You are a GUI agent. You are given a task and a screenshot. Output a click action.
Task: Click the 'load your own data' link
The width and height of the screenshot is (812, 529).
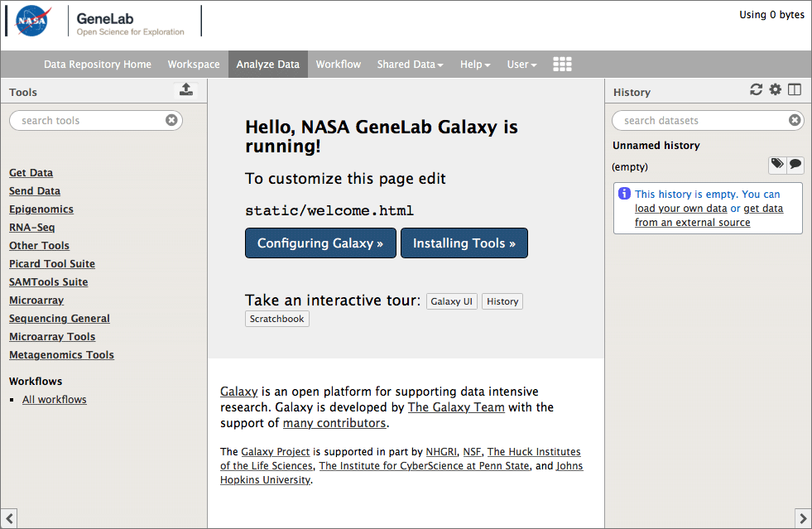681,209
